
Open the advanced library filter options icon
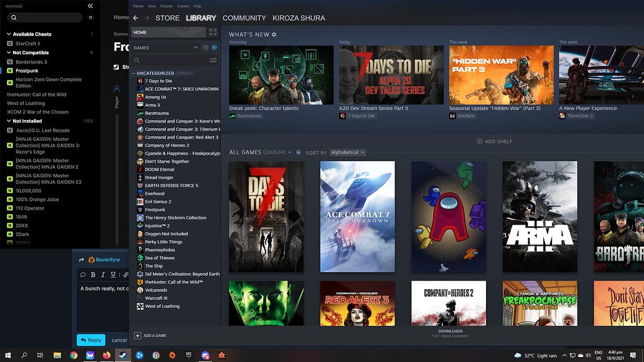pos(213,60)
